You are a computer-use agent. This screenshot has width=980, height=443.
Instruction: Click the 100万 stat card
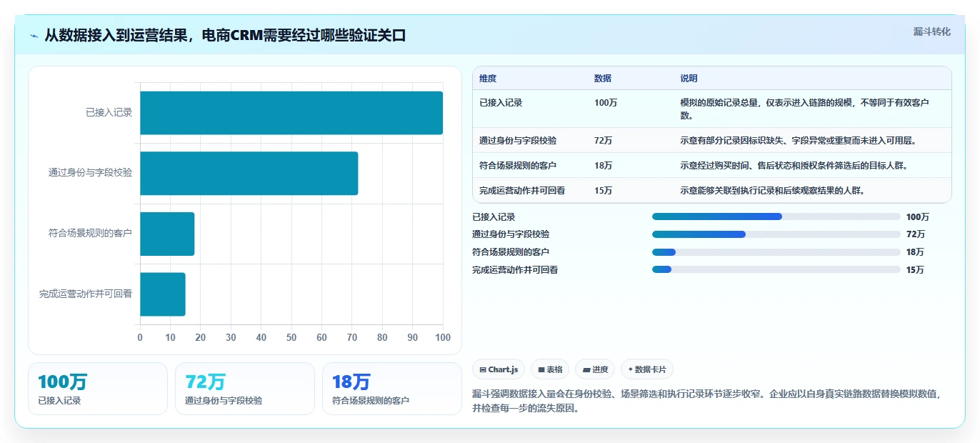(x=98, y=389)
